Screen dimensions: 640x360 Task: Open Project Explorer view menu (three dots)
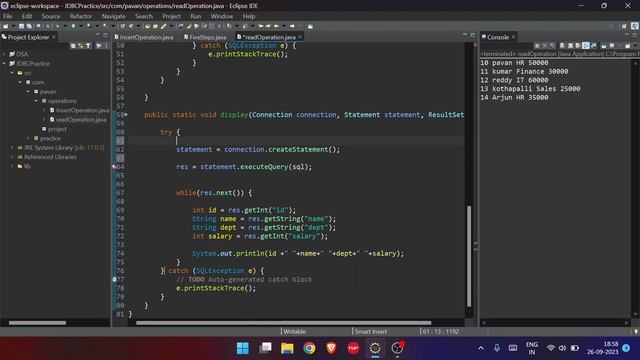click(106, 46)
